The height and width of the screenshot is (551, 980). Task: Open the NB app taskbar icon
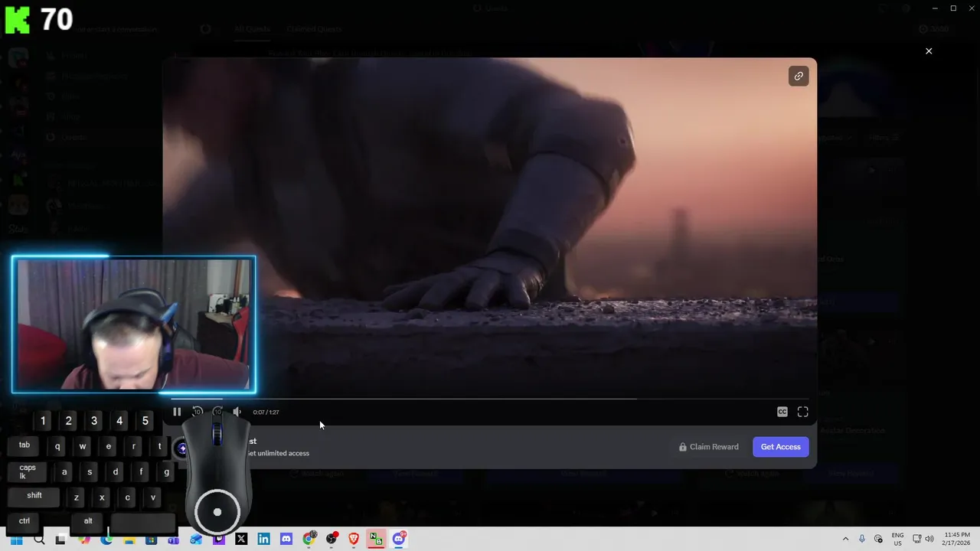tap(376, 539)
